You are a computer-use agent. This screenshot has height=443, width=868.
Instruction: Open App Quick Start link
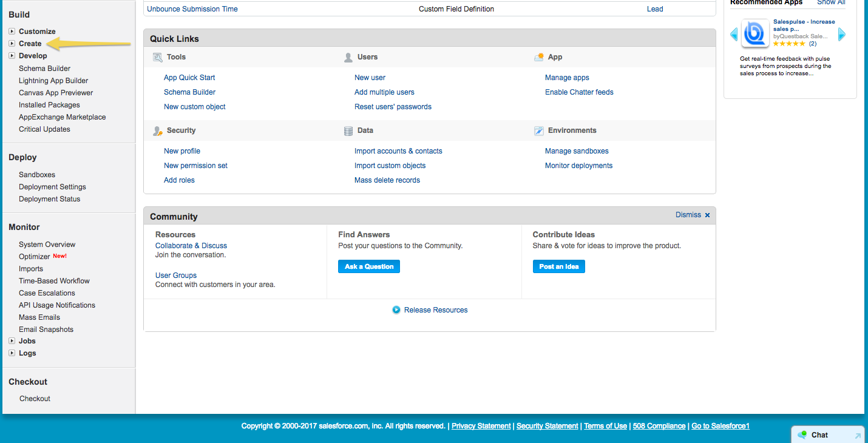pyautogui.click(x=189, y=78)
